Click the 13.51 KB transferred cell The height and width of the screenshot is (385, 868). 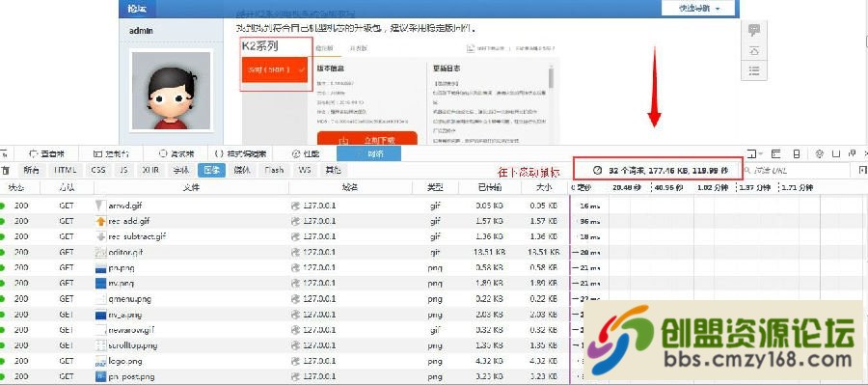tap(490, 252)
